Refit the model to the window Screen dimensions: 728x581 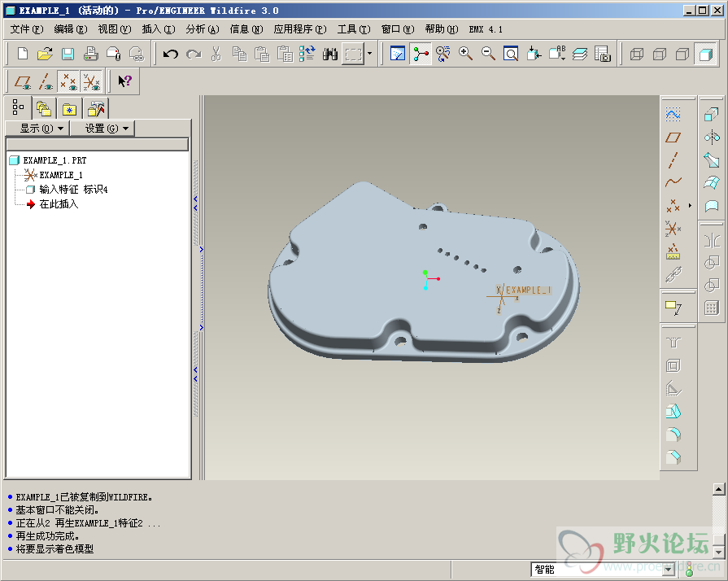pos(511,54)
